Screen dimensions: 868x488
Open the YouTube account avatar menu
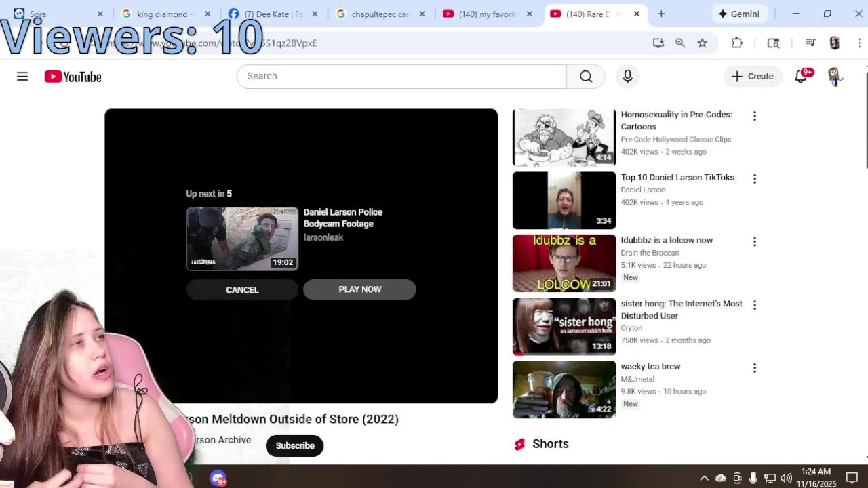point(835,76)
